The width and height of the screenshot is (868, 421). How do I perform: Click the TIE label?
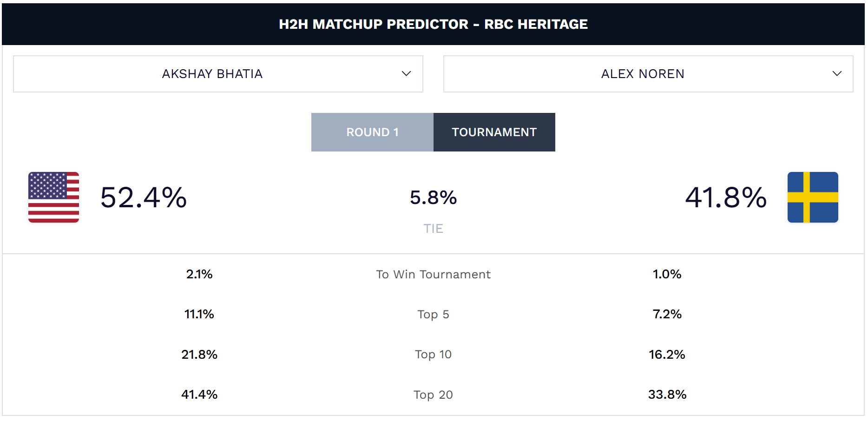point(433,229)
